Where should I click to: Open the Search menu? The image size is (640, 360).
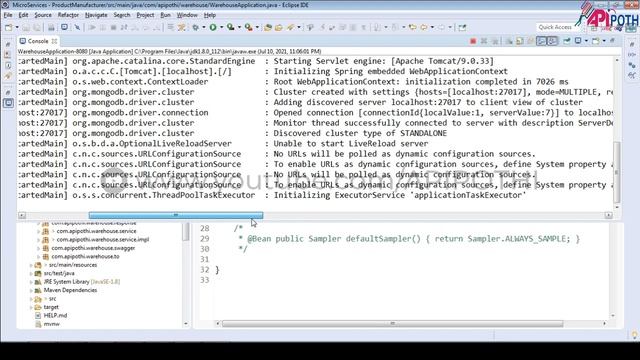click(122, 15)
